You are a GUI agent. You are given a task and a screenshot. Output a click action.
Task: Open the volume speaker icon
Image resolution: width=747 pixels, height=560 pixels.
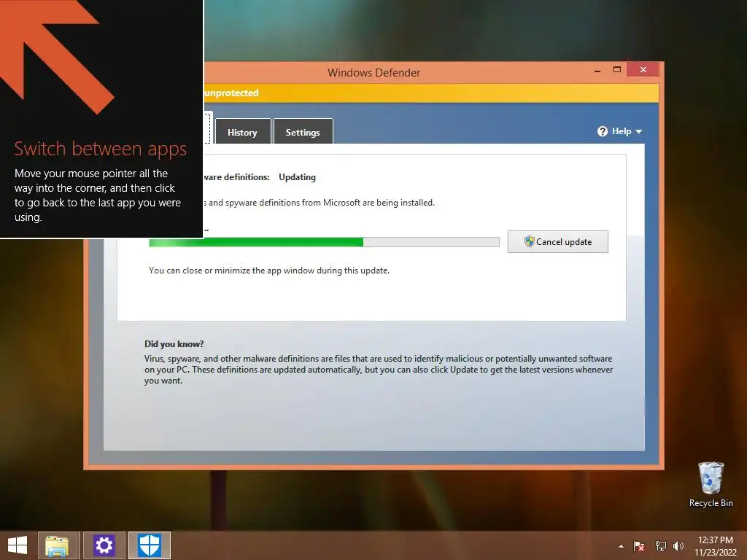[x=678, y=545]
